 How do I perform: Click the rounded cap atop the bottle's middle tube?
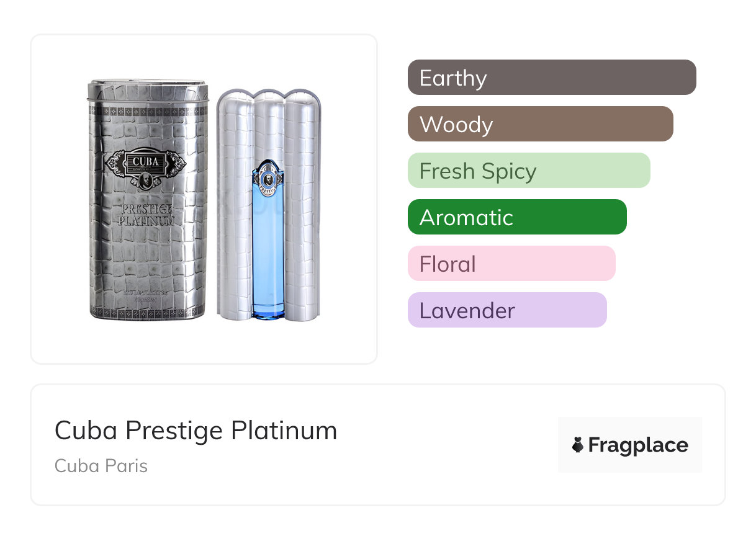pos(268,98)
